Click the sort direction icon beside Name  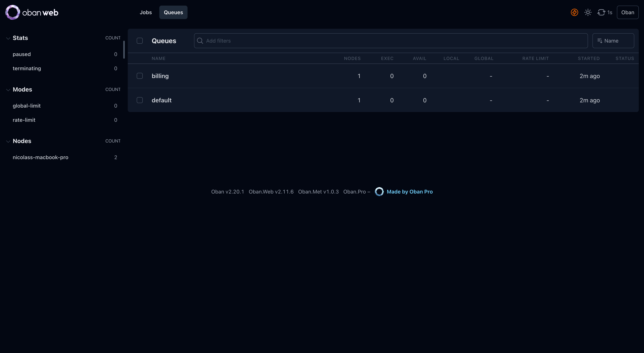point(600,41)
